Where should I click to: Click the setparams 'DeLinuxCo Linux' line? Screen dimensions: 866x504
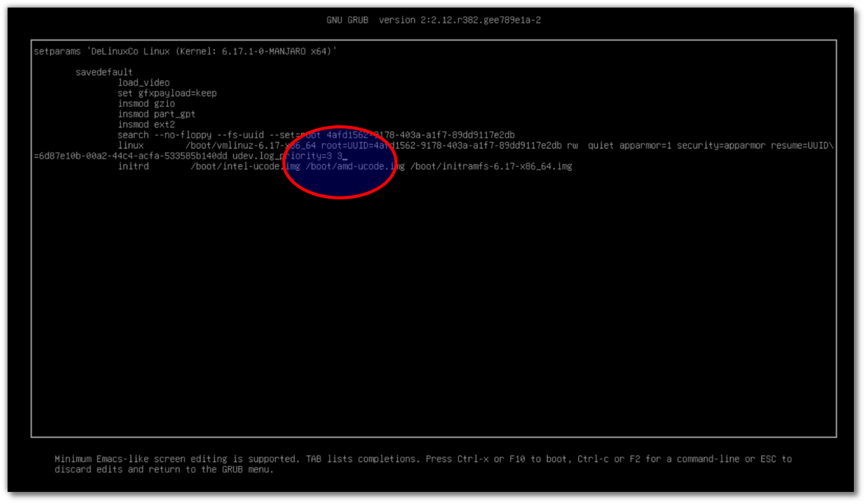(185, 51)
